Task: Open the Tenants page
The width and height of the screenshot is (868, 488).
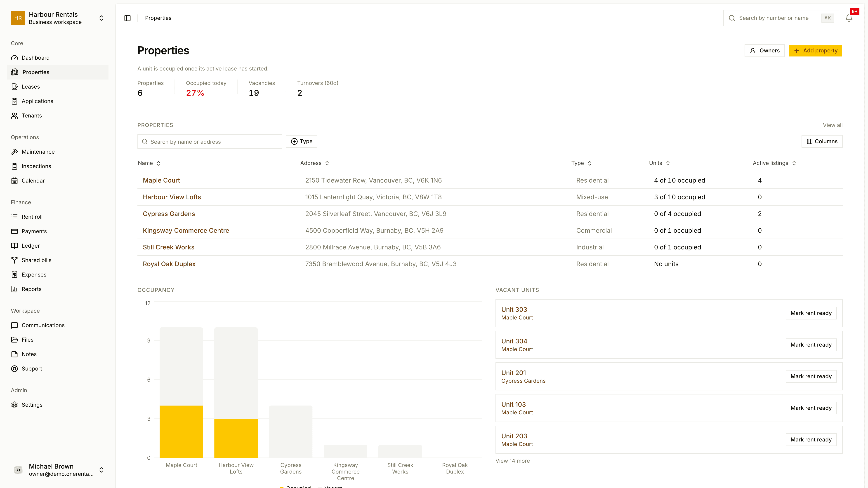Action: click(58, 115)
